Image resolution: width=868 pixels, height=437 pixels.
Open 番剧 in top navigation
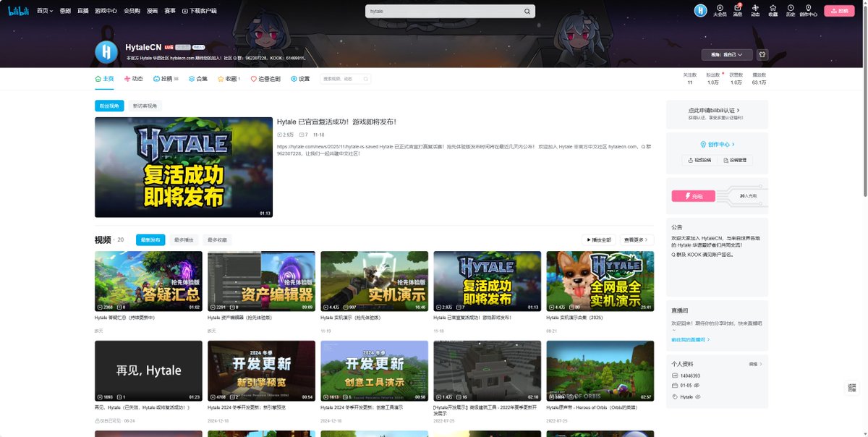(65, 11)
